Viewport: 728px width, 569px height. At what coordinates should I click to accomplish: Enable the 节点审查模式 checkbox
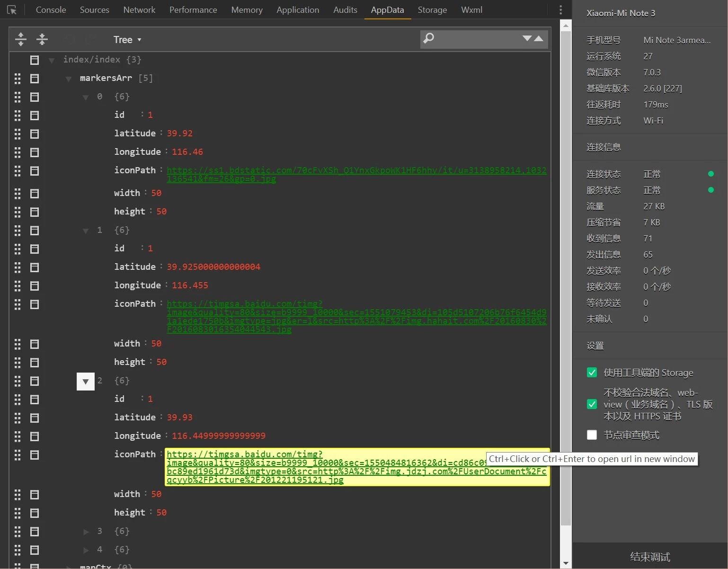tap(592, 435)
